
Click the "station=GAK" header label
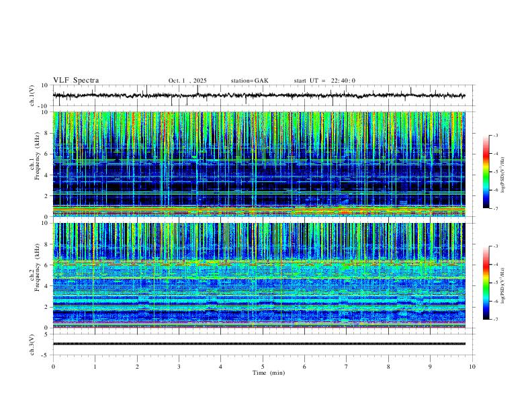tap(249, 81)
